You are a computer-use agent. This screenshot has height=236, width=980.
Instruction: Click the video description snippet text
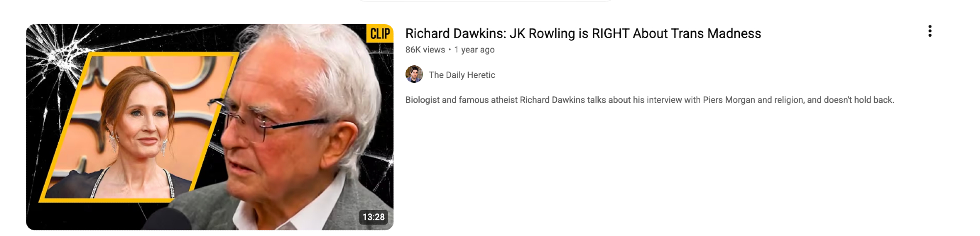pyautogui.click(x=650, y=100)
